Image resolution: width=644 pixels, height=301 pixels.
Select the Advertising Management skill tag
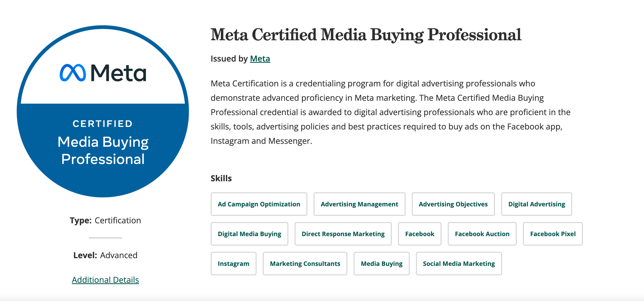359,204
